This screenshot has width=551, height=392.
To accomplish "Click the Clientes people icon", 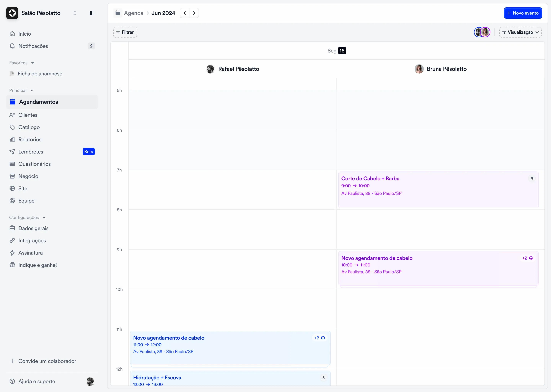I will (12, 115).
